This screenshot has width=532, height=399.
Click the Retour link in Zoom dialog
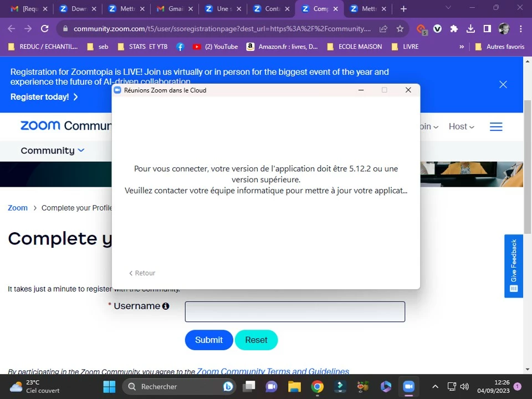pos(142,273)
